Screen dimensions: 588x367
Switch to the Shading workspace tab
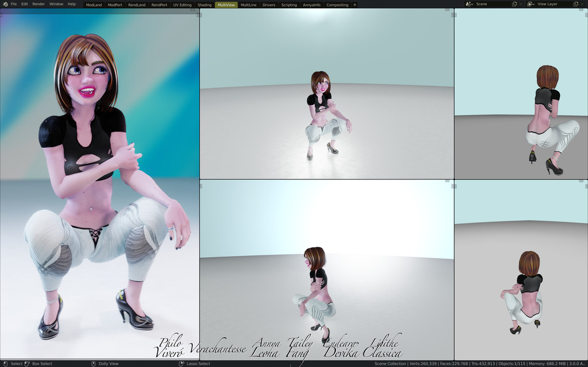pos(204,5)
